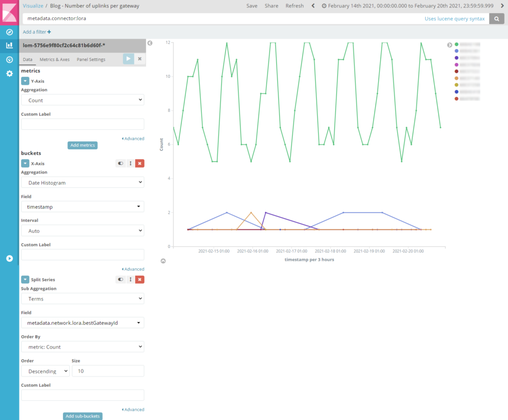Open the Discover compass icon
508x420 pixels.
click(x=9, y=32)
